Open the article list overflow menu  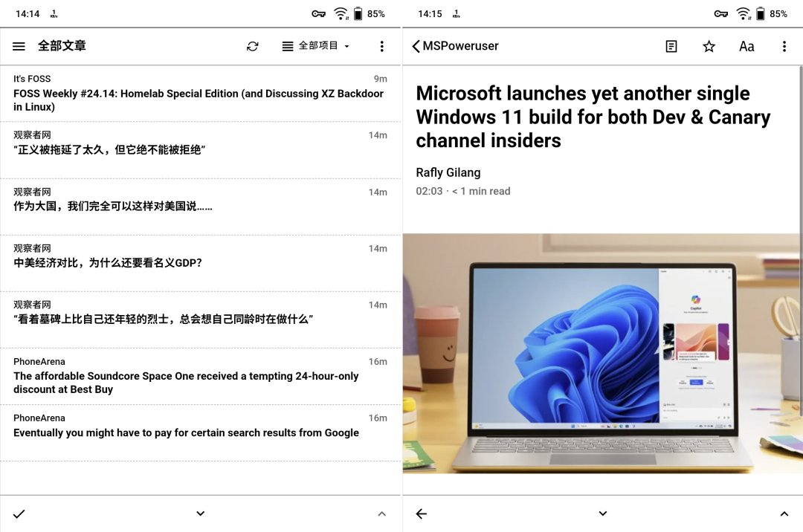click(x=381, y=47)
